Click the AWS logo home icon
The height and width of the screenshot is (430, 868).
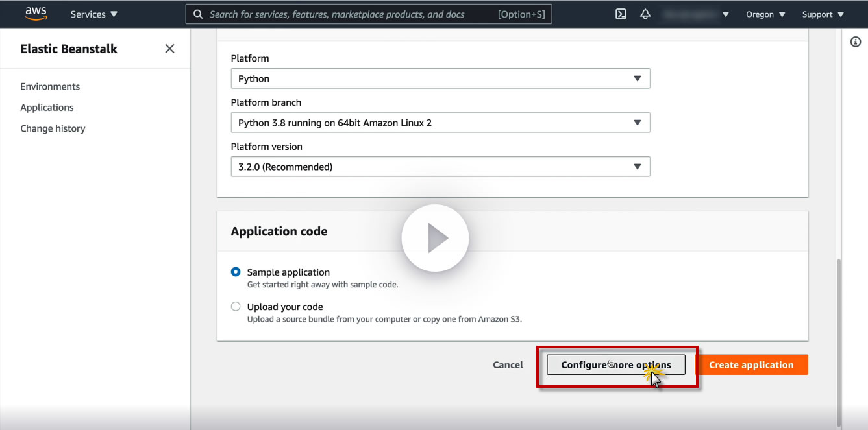36,14
